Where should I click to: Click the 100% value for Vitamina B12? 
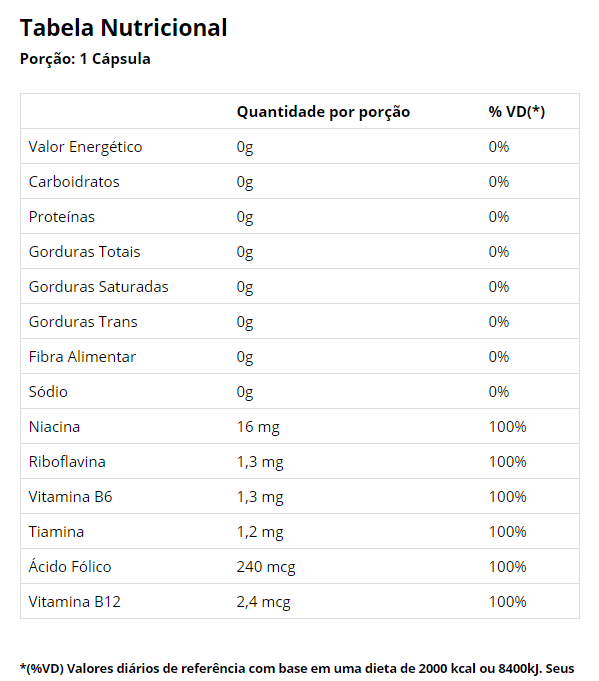point(507,602)
